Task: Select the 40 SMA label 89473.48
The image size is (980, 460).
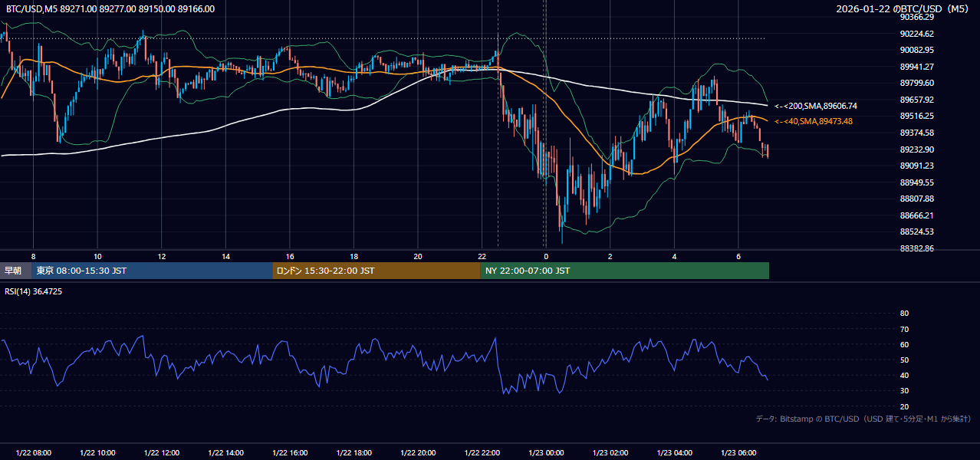Action: pyautogui.click(x=813, y=121)
